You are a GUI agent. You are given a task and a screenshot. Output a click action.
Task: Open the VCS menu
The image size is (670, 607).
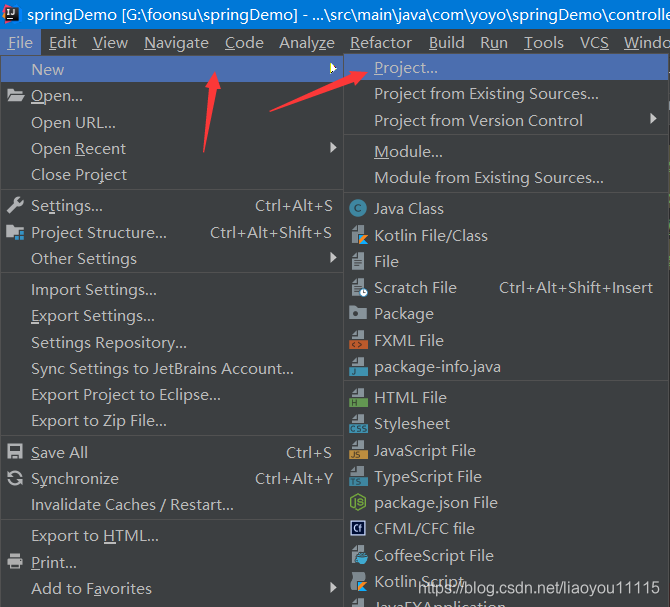tap(594, 43)
